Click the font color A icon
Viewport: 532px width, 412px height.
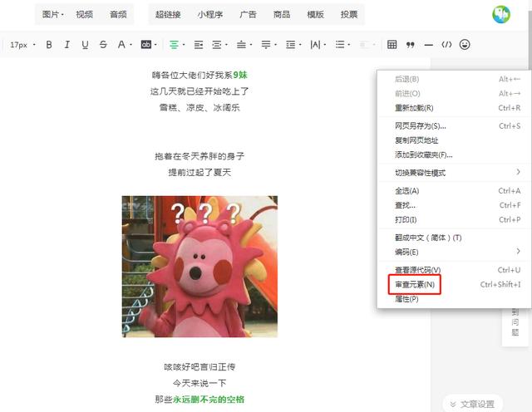(x=121, y=44)
